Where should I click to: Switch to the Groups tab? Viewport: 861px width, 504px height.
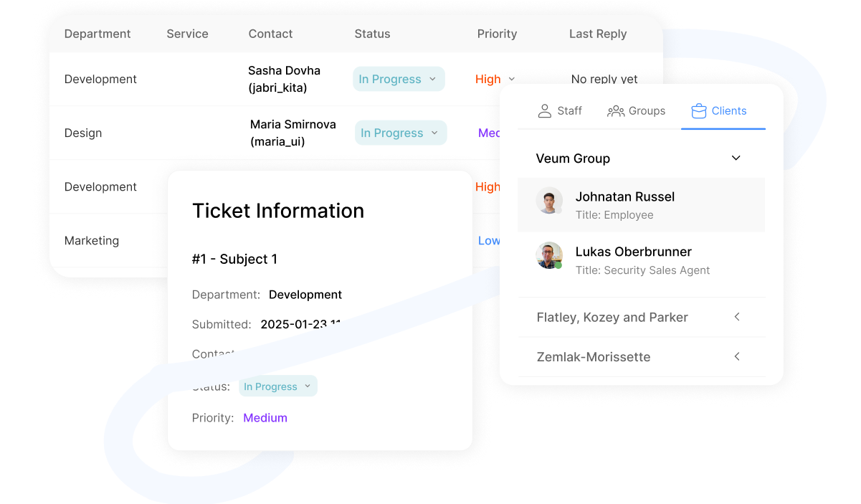(x=637, y=111)
